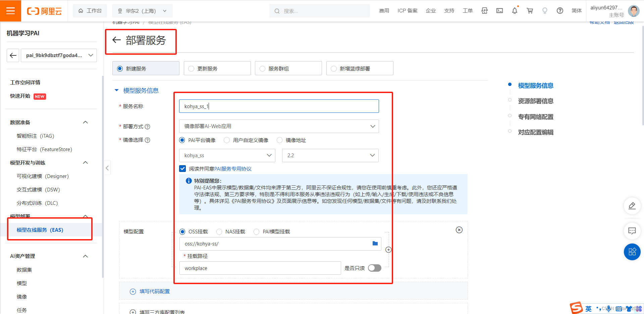644x314 pixels.
Task: Click the pencil feedback icon on right edge
Action: pos(632,206)
